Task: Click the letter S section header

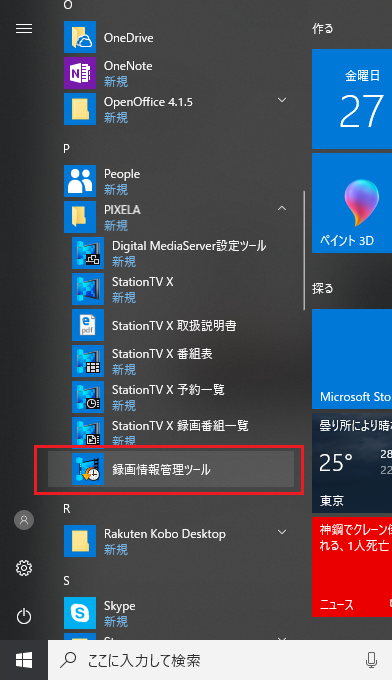Action: [66, 581]
